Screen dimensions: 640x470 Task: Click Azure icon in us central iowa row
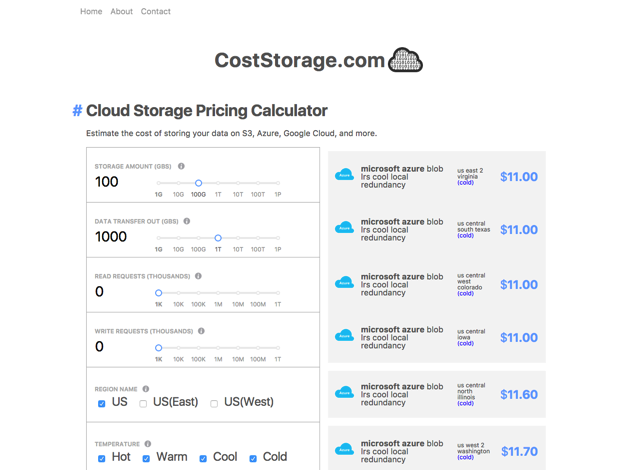click(344, 335)
